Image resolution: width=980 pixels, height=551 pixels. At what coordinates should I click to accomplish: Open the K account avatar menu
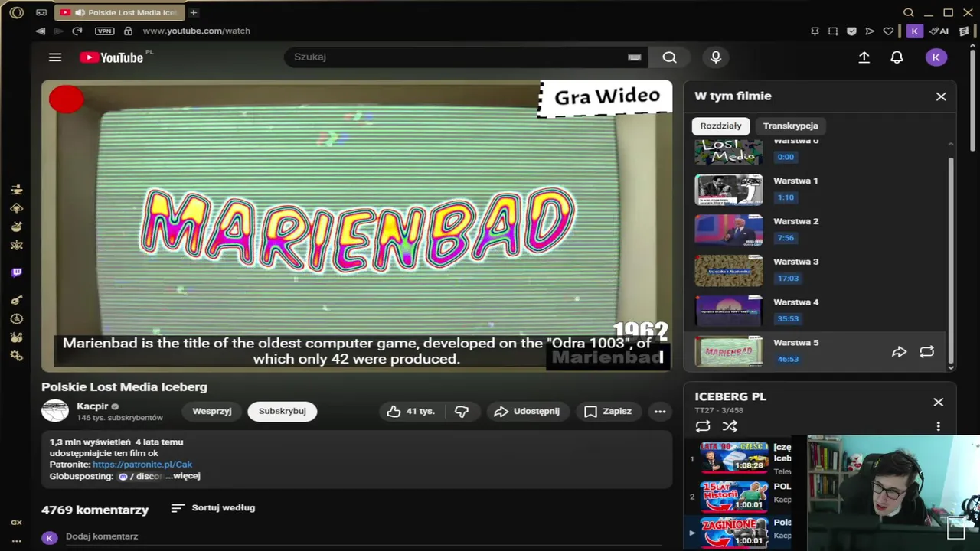[x=936, y=57]
